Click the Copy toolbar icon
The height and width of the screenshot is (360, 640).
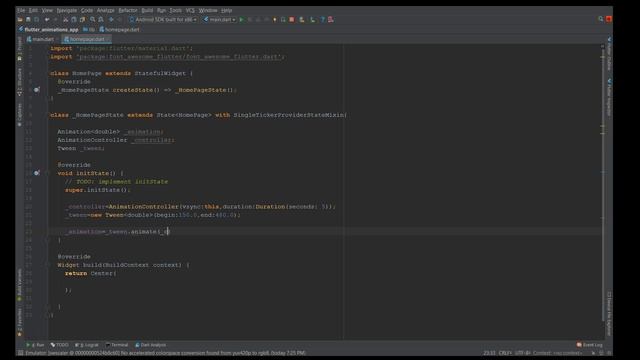coord(74,20)
